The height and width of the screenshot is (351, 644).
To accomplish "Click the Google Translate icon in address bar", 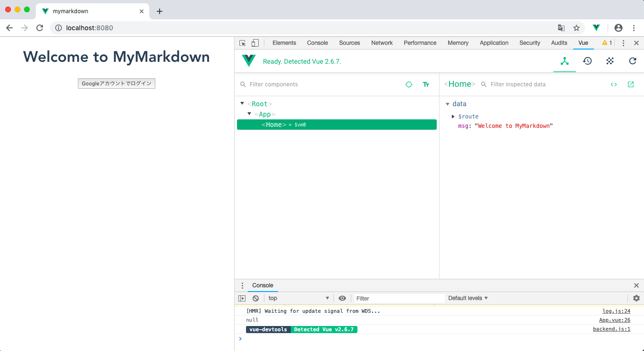I will click(561, 28).
